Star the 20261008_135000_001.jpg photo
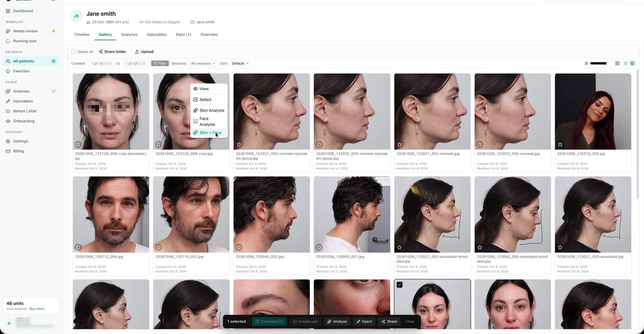The height and width of the screenshot is (334, 644). [319, 247]
